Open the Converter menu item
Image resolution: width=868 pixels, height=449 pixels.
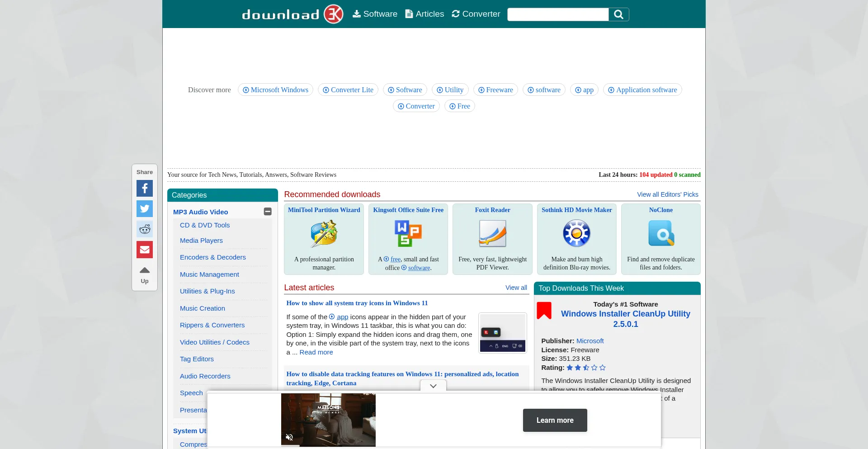pyautogui.click(x=476, y=14)
